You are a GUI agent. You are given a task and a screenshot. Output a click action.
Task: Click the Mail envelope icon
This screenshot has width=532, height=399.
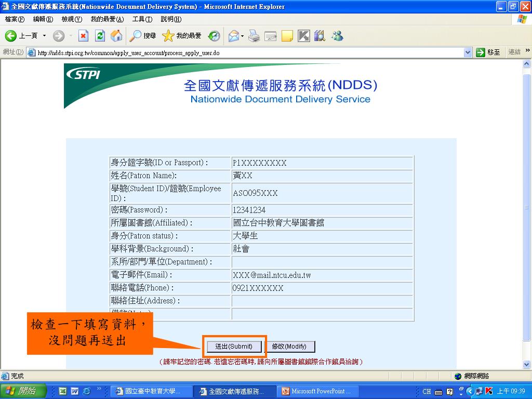tap(234, 36)
